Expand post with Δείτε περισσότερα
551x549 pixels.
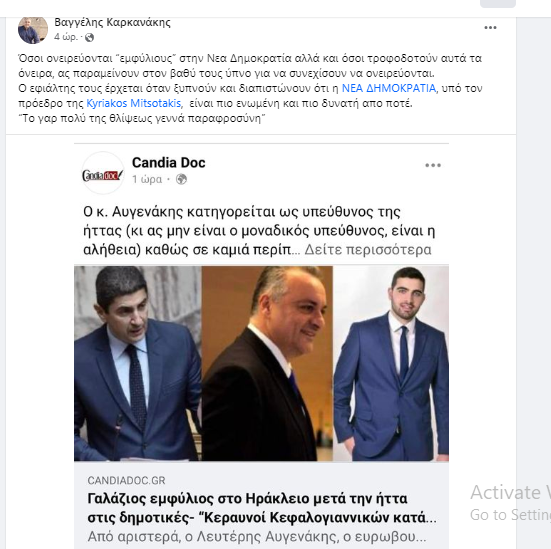point(368,250)
